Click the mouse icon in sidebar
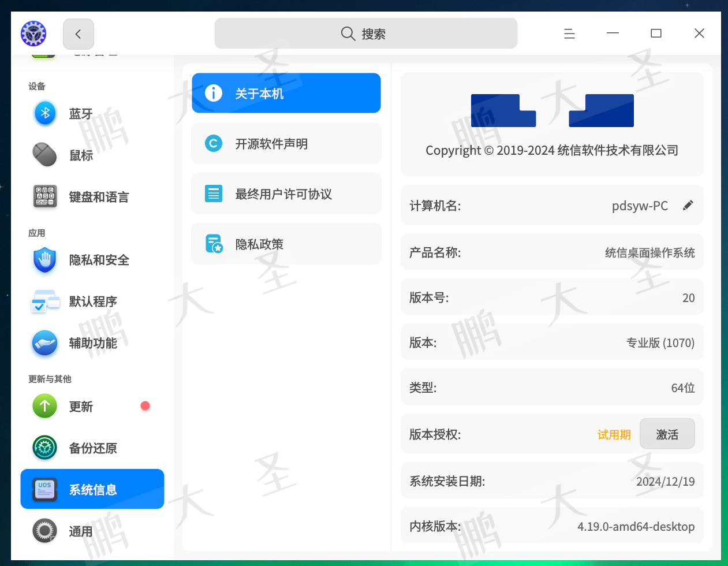The height and width of the screenshot is (566, 728). click(45, 155)
